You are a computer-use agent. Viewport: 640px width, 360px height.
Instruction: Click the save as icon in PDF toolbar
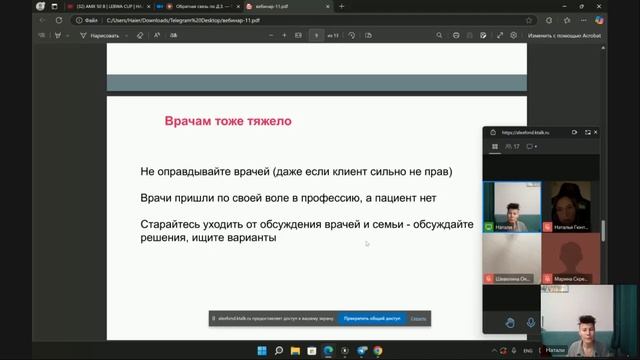tap(483, 36)
